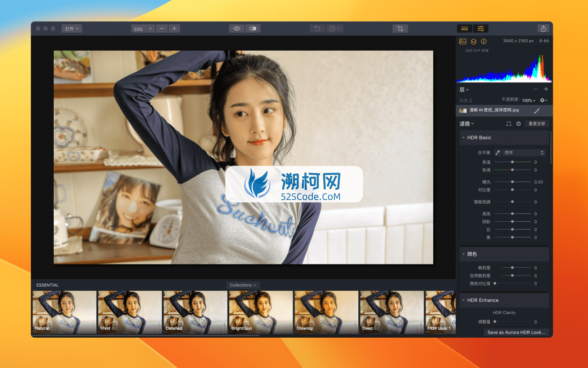This screenshot has width=588, height=368.
Task: Select the crop tool
Action: click(400, 29)
